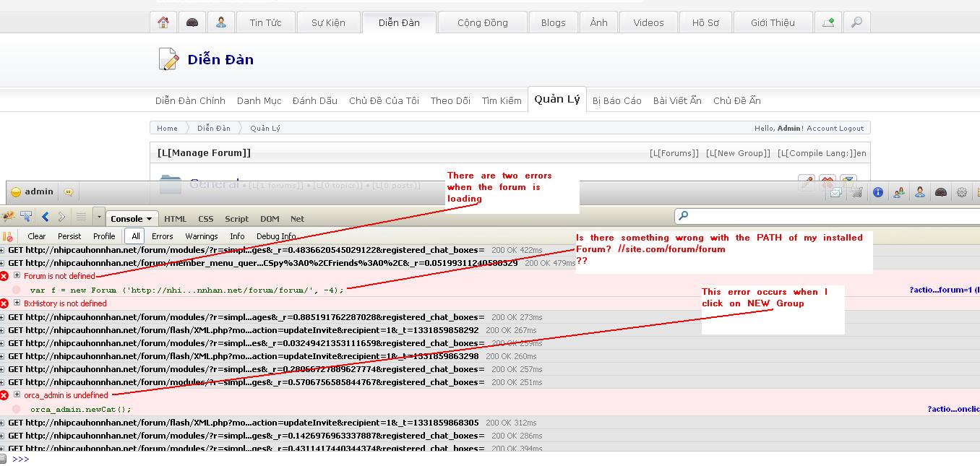Click the magnifier search icon in top navigation

856,22
